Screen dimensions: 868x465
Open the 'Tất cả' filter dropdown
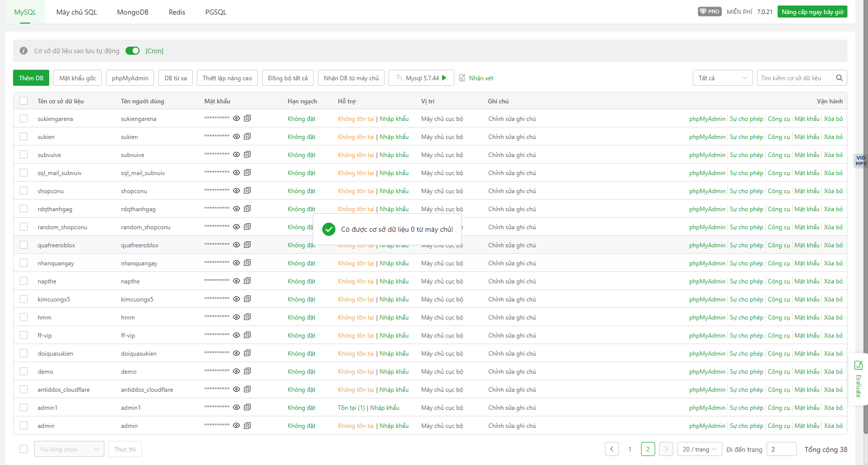pyautogui.click(x=722, y=78)
